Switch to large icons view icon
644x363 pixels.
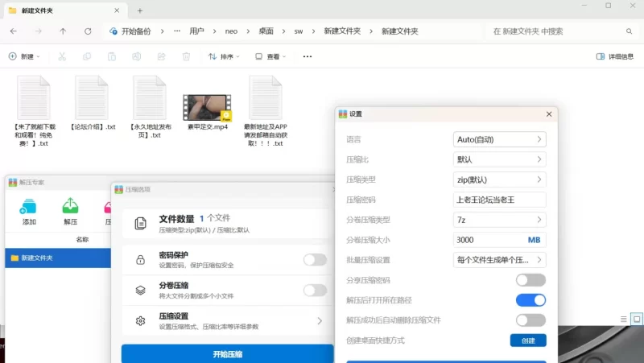(x=637, y=319)
